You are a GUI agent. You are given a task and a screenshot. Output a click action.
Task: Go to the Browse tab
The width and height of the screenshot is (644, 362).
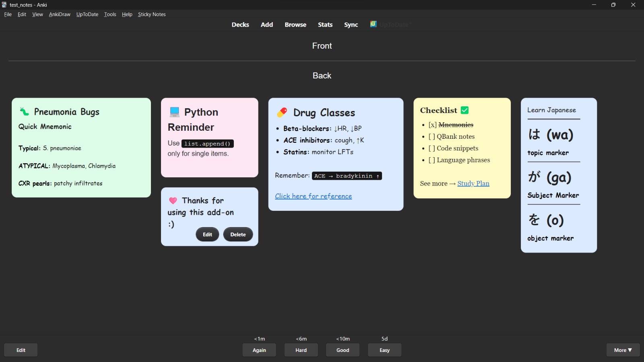pyautogui.click(x=295, y=25)
